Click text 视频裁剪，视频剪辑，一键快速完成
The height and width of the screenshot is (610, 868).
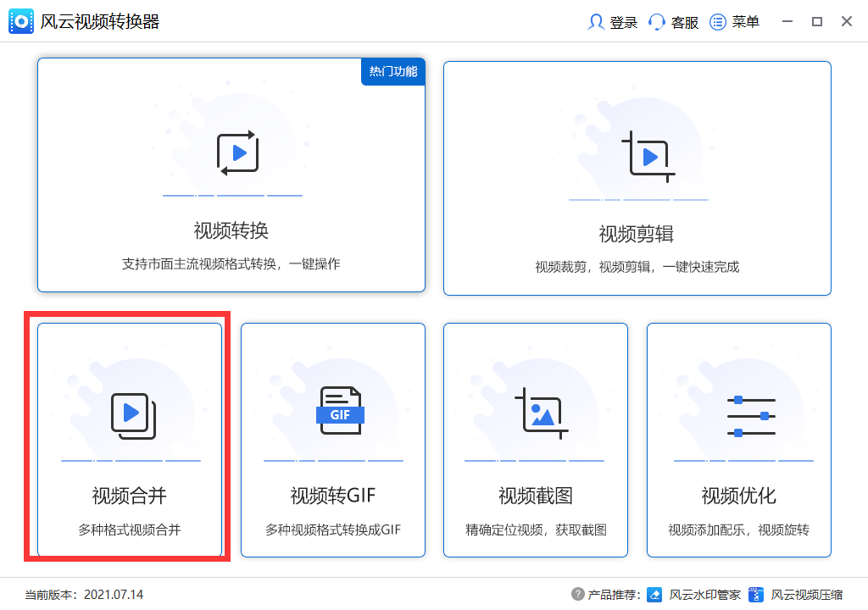click(x=637, y=268)
